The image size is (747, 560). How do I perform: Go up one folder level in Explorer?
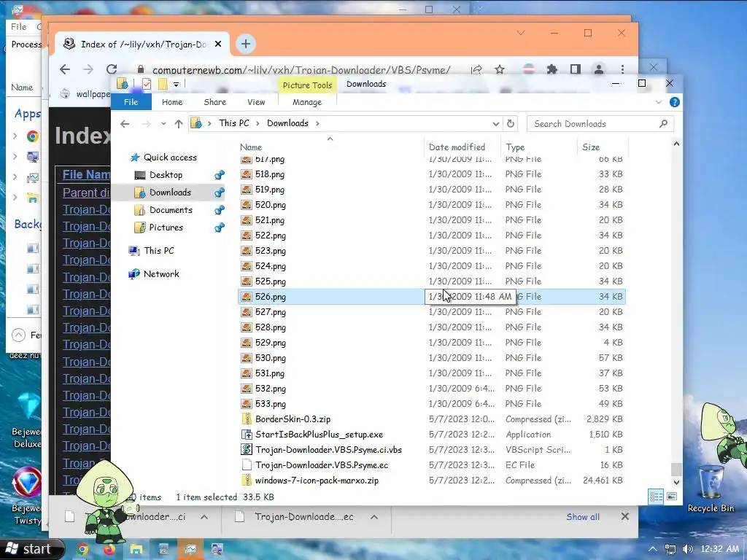pyautogui.click(x=179, y=124)
